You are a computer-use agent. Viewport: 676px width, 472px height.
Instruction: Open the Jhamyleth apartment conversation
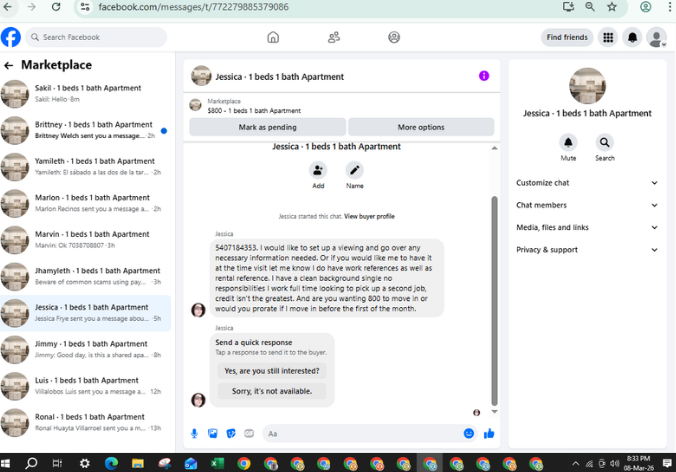85,277
